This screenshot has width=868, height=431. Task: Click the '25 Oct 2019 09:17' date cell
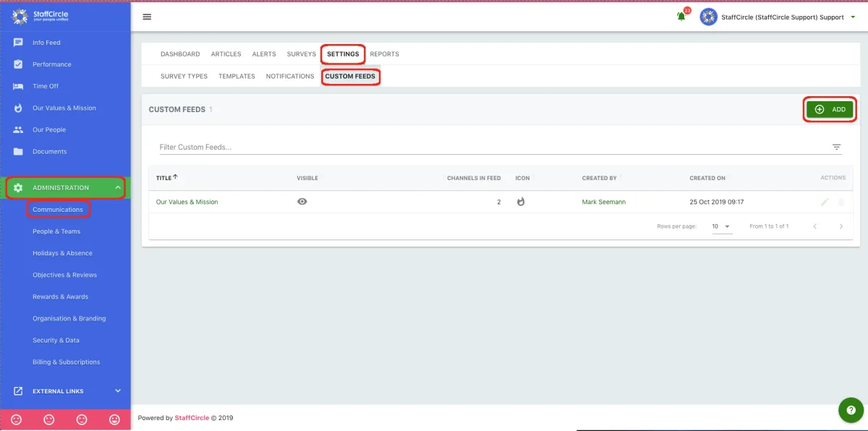[x=717, y=202]
